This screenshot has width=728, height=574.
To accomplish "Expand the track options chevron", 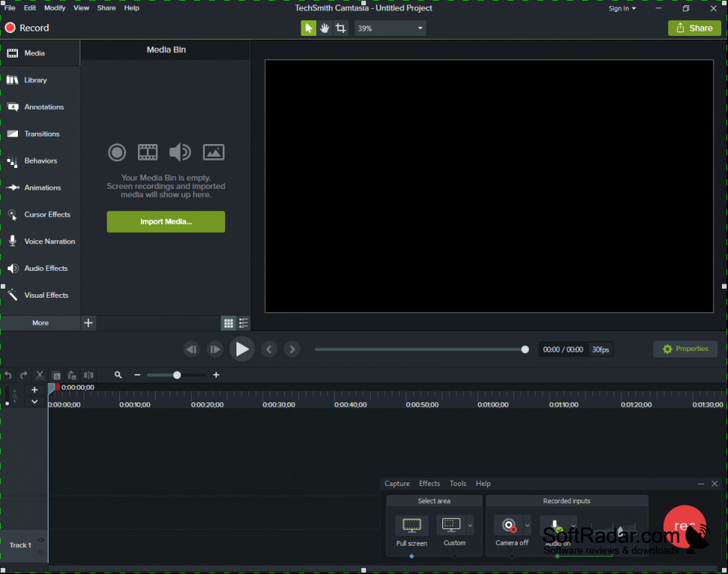I will (34, 402).
